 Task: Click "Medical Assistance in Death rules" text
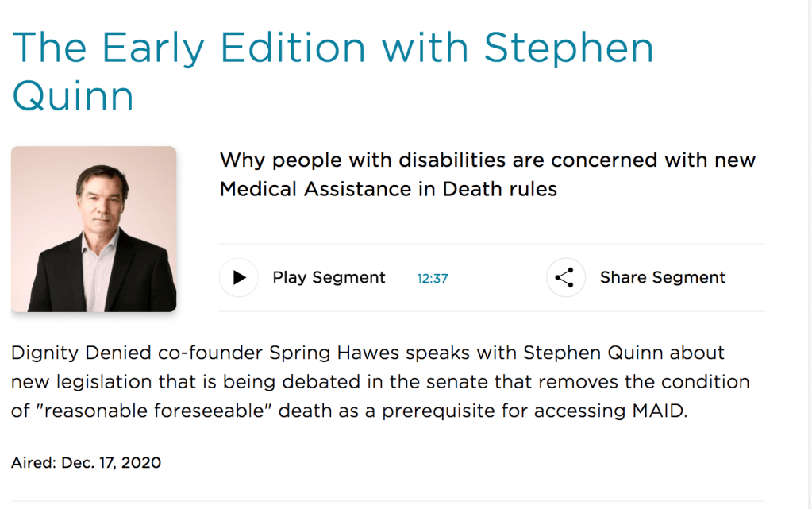coord(388,190)
